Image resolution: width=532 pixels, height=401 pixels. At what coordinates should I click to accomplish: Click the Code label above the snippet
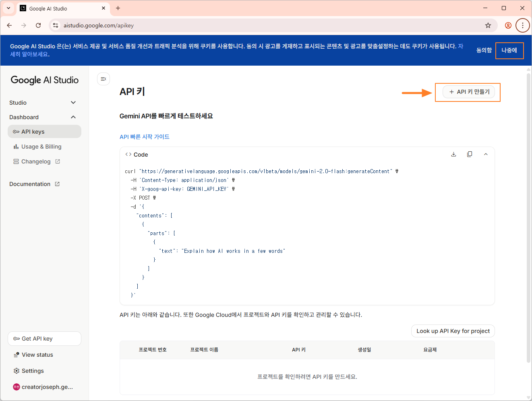tap(141, 155)
